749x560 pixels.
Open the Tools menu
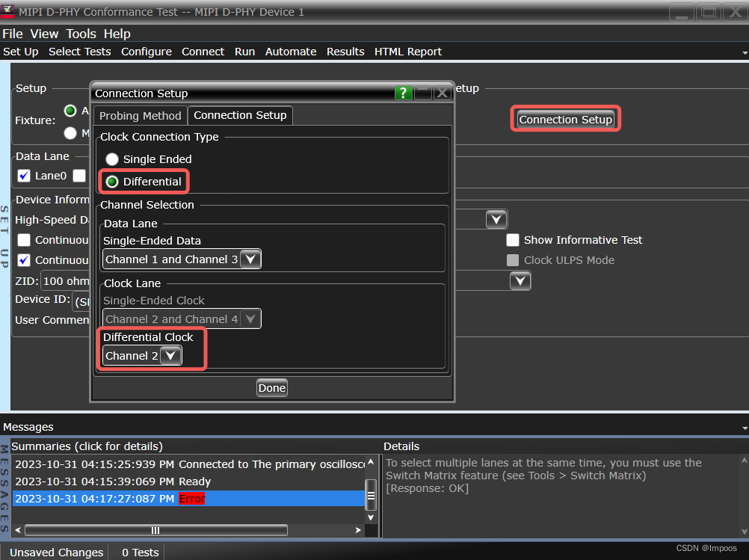(81, 34)
